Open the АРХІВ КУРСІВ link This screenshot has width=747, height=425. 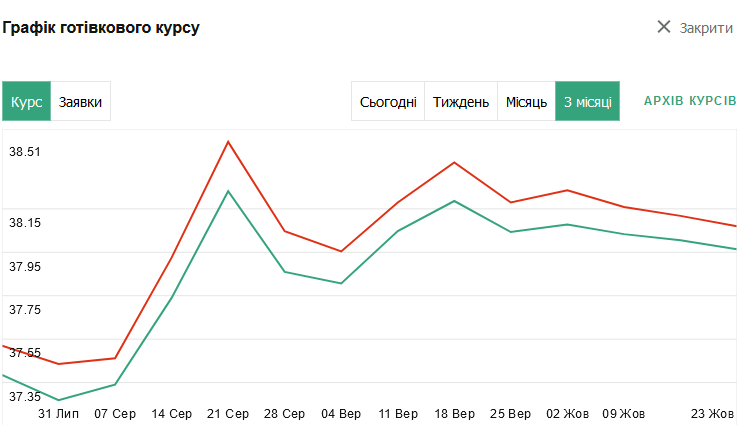(x=690, y=102)
